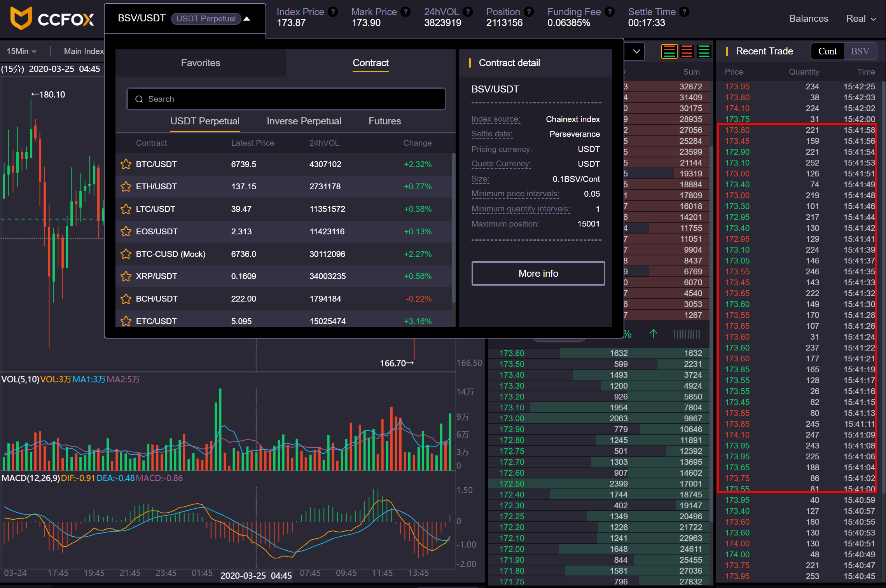Favorite the BCH/USDT contract star
This screenshot has width=886, height=588.
click(126, 299)
